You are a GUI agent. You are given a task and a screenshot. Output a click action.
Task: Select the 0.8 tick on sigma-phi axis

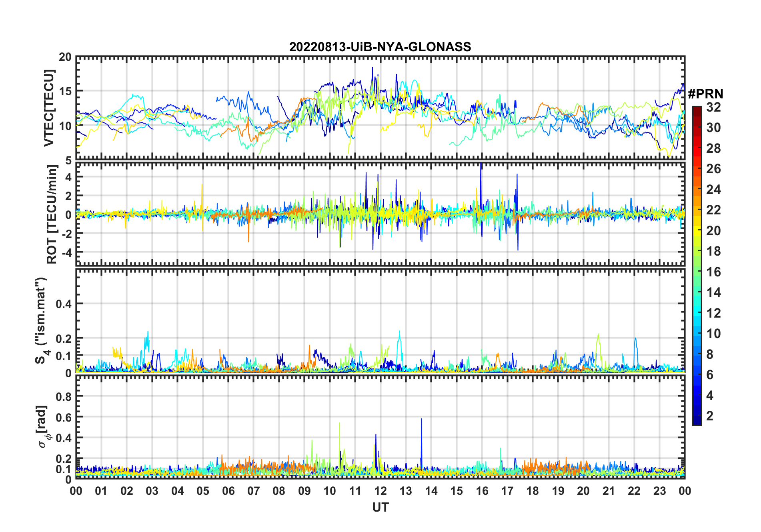point(64,396)
